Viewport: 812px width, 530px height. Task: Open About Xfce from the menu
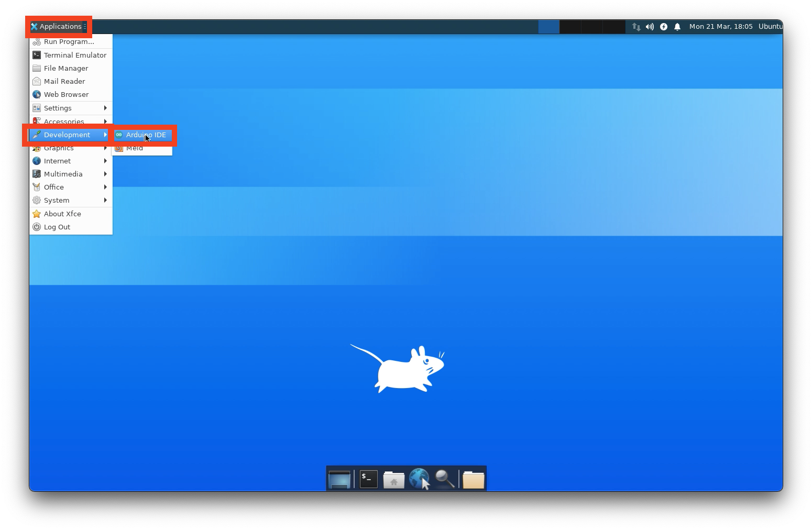pos(62,214)
